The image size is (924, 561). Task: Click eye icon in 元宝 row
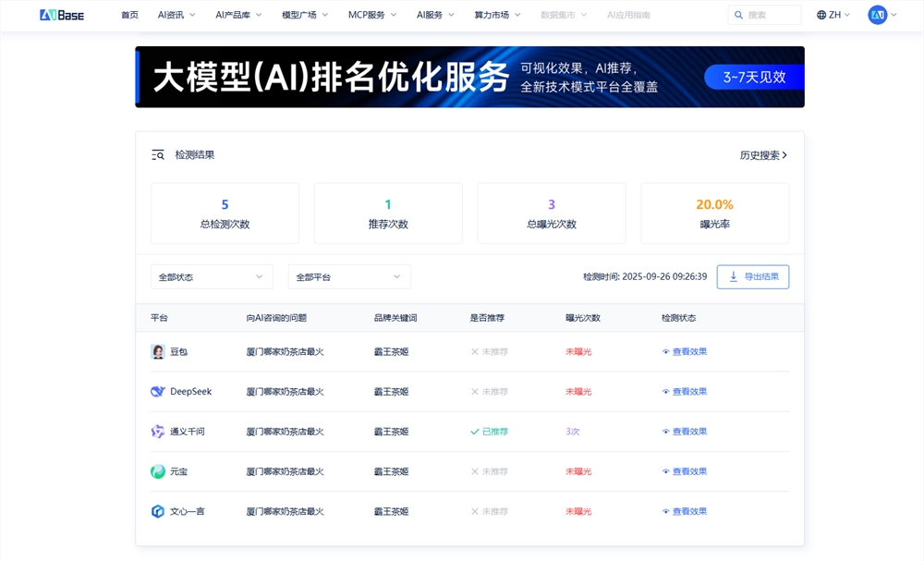click(x=666, y=471)
